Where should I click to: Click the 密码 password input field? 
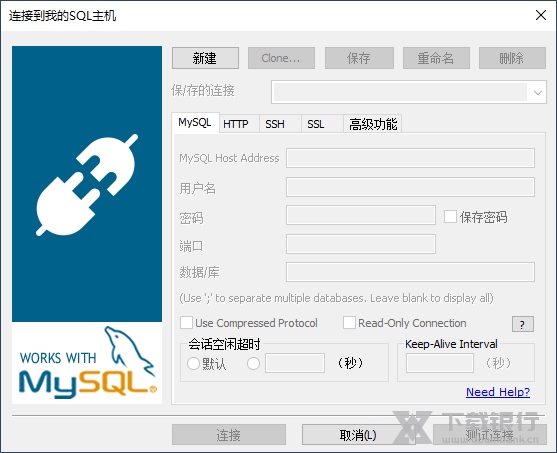(x=361, y=215)
